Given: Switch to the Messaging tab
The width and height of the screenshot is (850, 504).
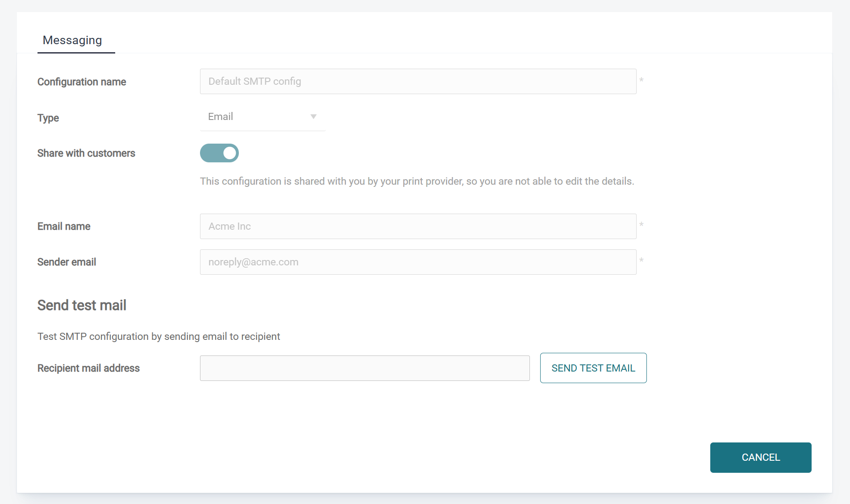Looking at the screenshot, I should [72, 41].
